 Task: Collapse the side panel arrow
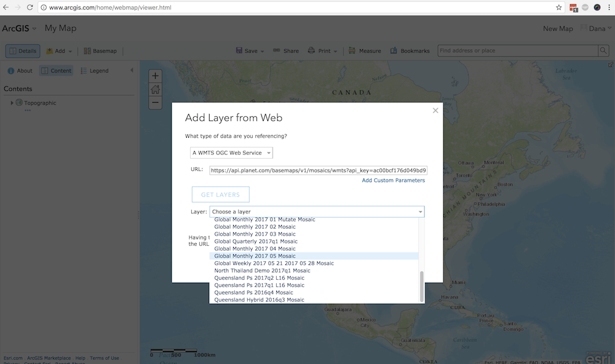132,70
